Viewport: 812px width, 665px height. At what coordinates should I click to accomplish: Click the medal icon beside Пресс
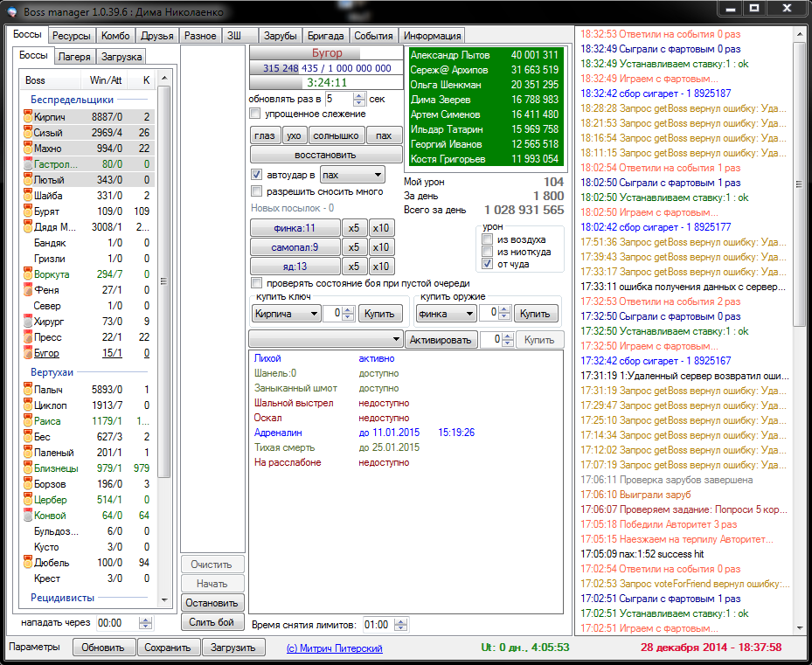tap(28, 337)
